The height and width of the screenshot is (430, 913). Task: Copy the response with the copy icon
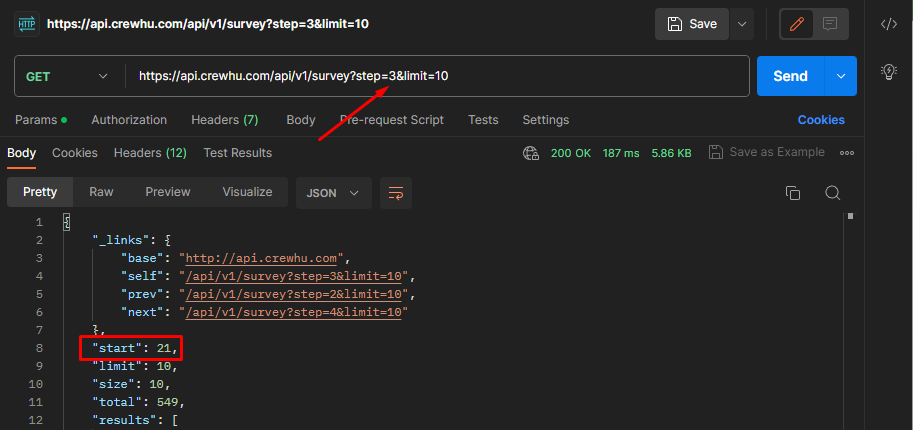792,193
